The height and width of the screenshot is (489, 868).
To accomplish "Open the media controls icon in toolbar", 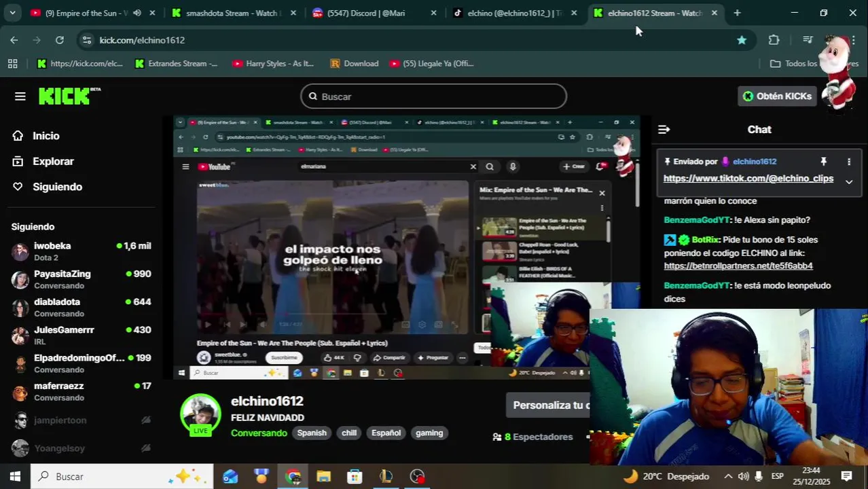I will 808,40.
